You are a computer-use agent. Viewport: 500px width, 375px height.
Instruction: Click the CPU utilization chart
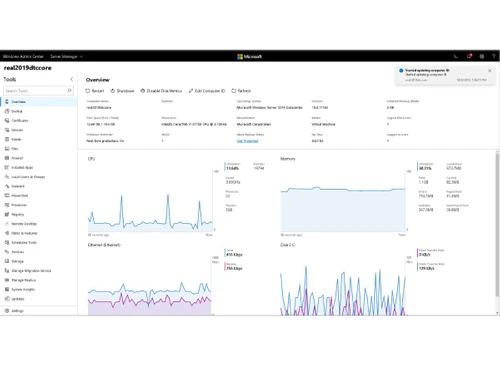(x=150, y=201)
